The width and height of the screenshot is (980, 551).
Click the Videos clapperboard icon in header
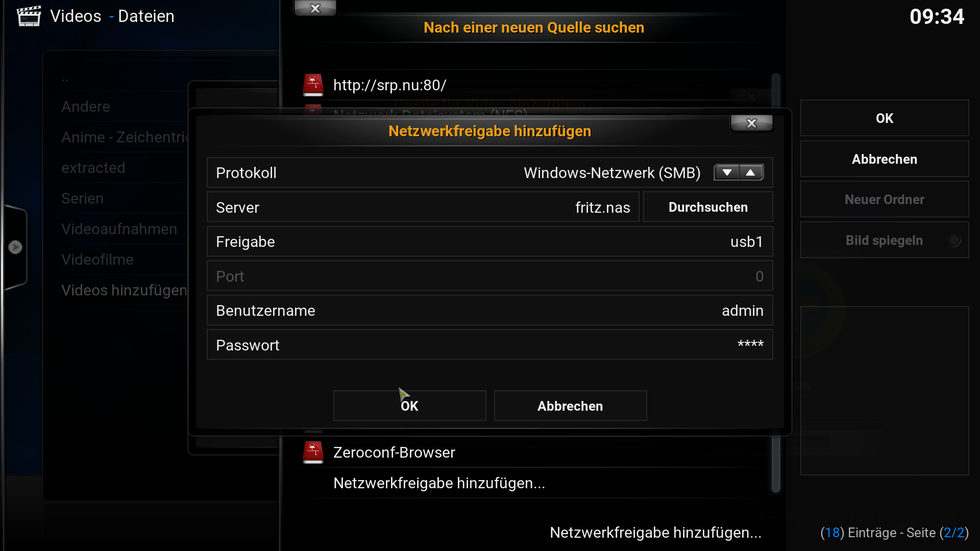(x=29, y=16)
